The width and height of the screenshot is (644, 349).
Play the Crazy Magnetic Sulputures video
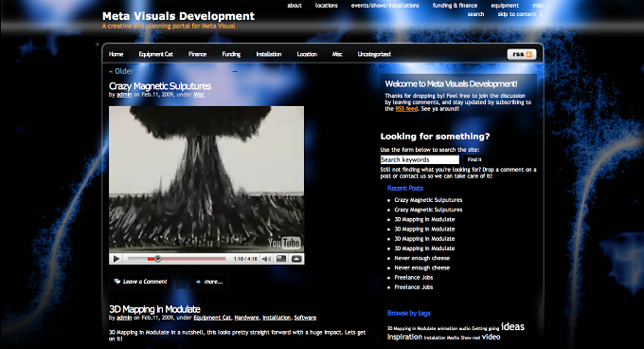[x=116, y=259]
